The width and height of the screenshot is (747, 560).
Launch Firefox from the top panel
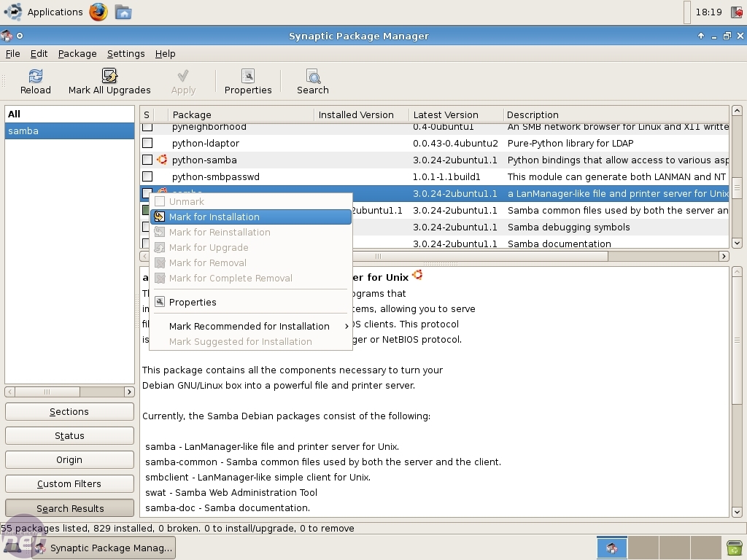[98, 12]
